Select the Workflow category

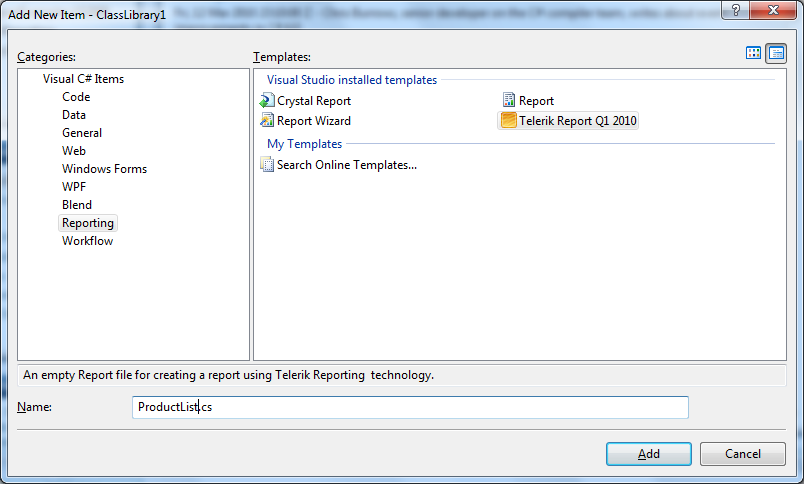pos(88,241)
